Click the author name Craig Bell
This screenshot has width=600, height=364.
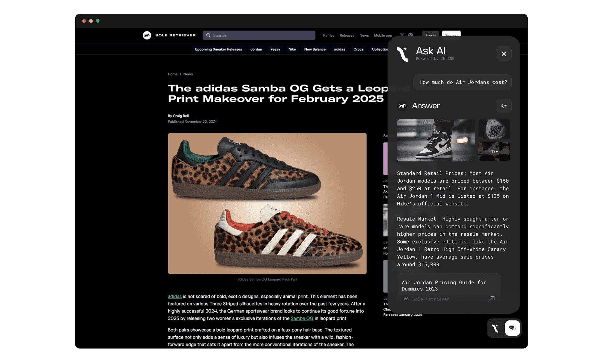click(x=181, y=116)
